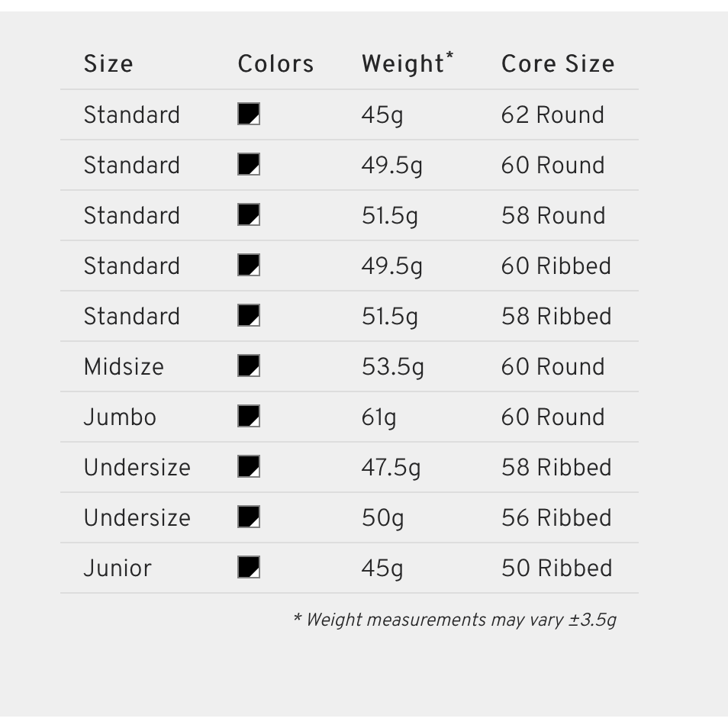Pick the color swatch for 58 Round
The height and width of the screenshot is (728, 728).
249,215
